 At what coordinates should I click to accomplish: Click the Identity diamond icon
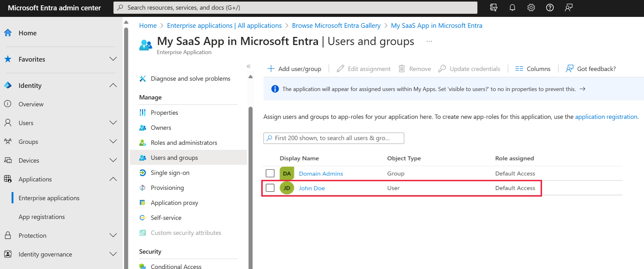click(8, 85)
